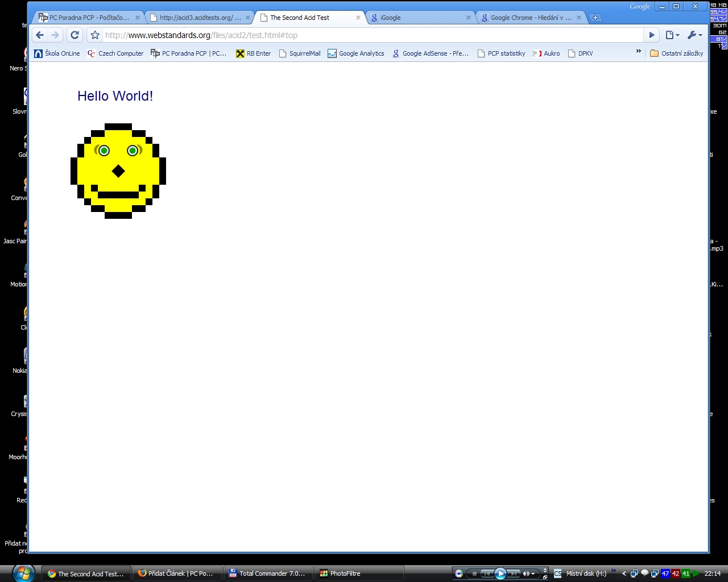Open Místní disk (H:) toolbar
This screenshot has height=582, width=728.
(x=586, y=573)
